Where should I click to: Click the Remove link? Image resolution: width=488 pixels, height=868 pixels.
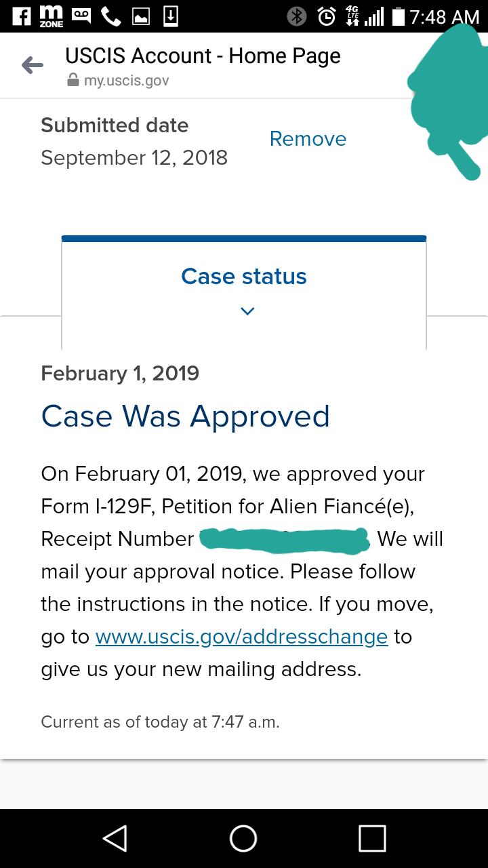(308, 139)
